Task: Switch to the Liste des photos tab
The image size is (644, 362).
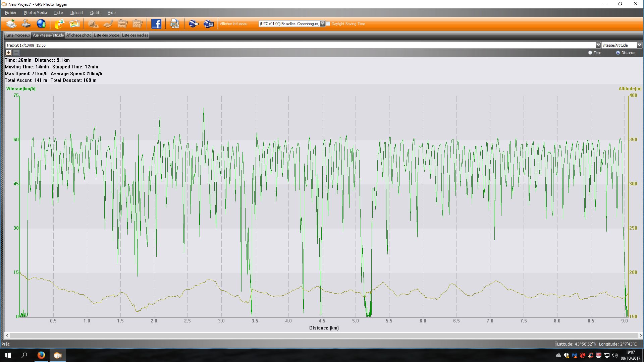Action: tap(107, 35)
